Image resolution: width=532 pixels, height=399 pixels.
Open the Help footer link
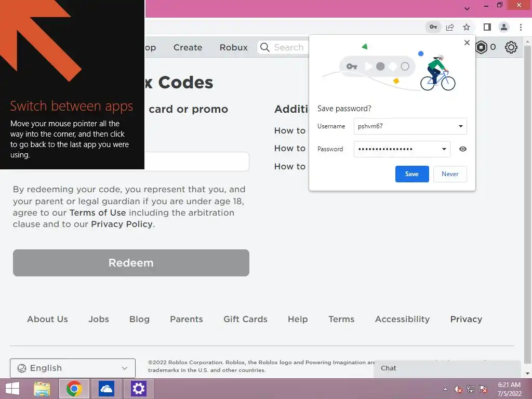pyautogui.click(x=298, y=319)
